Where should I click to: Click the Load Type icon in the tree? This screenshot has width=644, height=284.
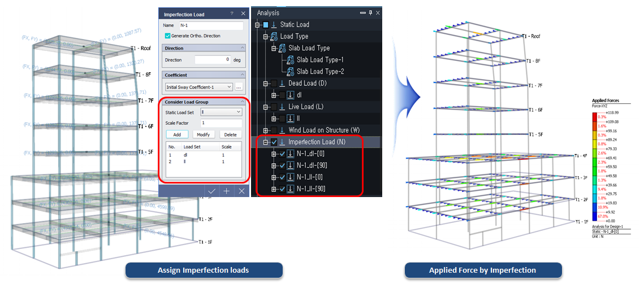274,36
